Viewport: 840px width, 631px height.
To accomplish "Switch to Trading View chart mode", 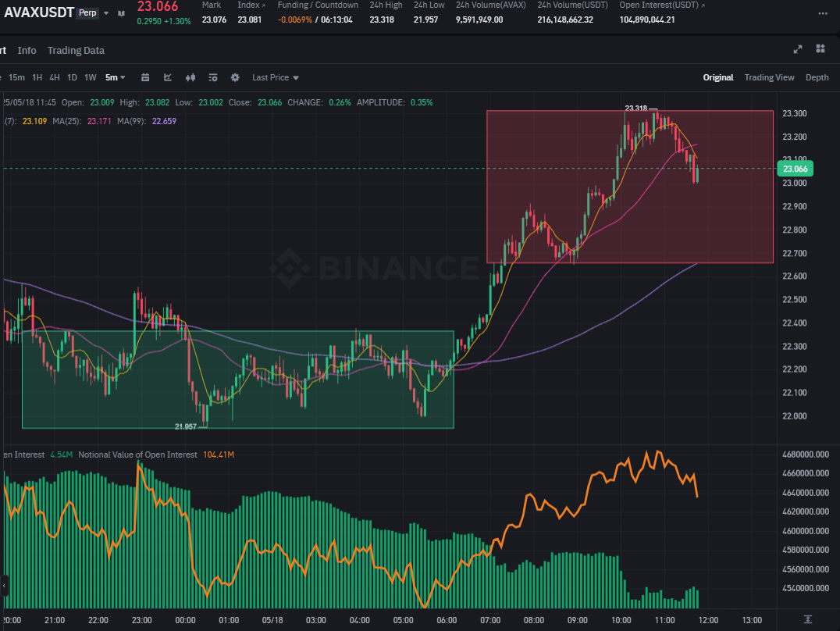I will 769,78.
